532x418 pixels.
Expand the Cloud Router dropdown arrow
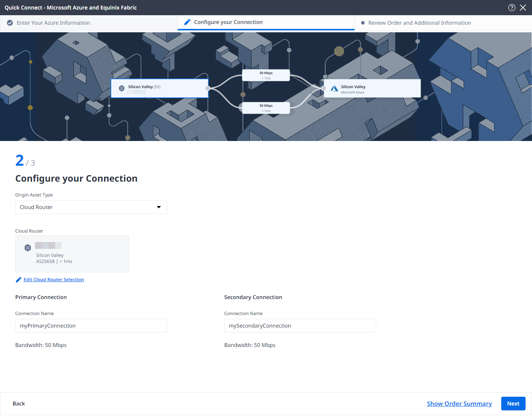pos(159,207)
